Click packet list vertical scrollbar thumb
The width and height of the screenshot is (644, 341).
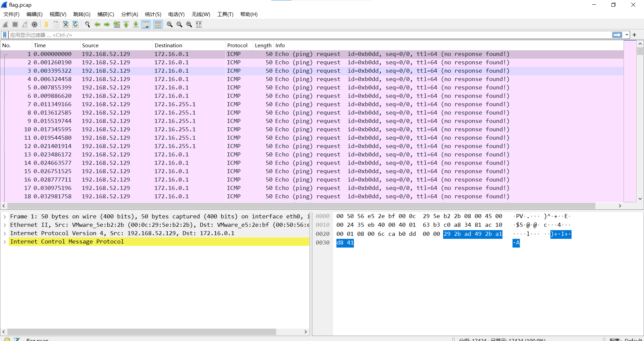click(x=640, y=51)
